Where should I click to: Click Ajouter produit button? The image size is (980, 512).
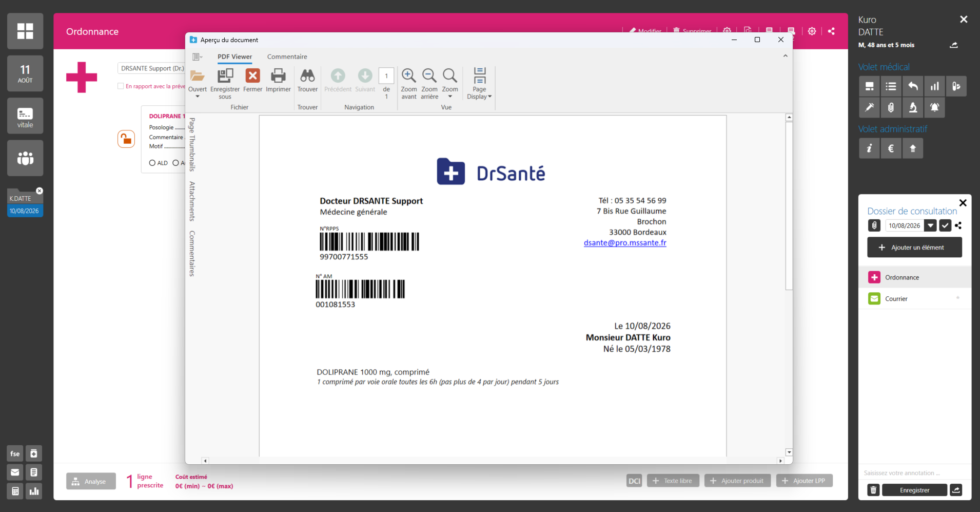(737, 481)
